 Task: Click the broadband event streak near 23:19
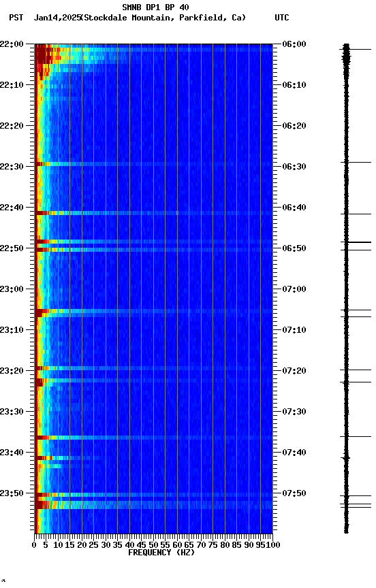click(153, 368)
